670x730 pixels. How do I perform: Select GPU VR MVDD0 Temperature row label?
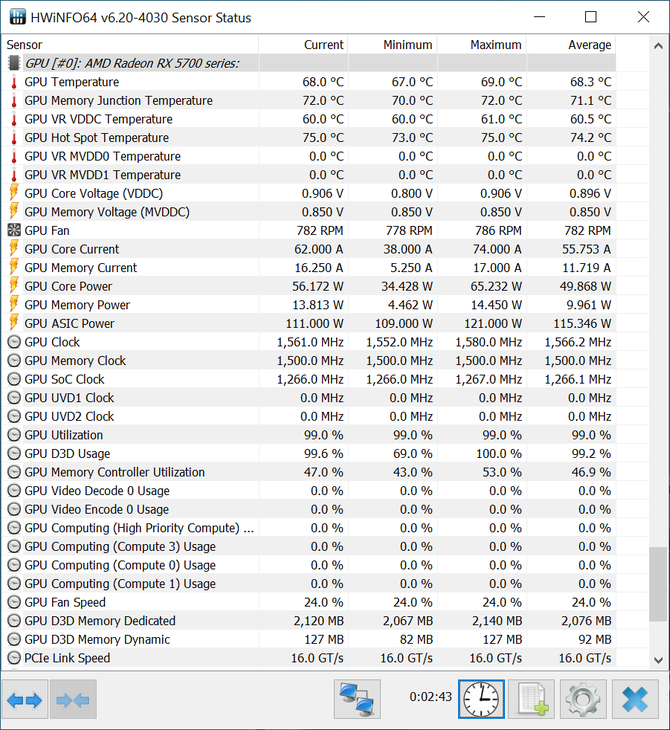tap(102, 156)
